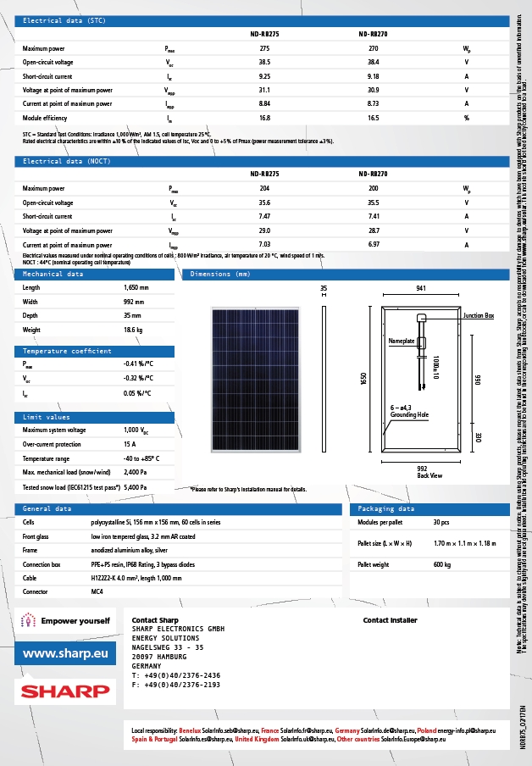Click the Limit values section header
532x766 pixels.
[x=94, y=417]
